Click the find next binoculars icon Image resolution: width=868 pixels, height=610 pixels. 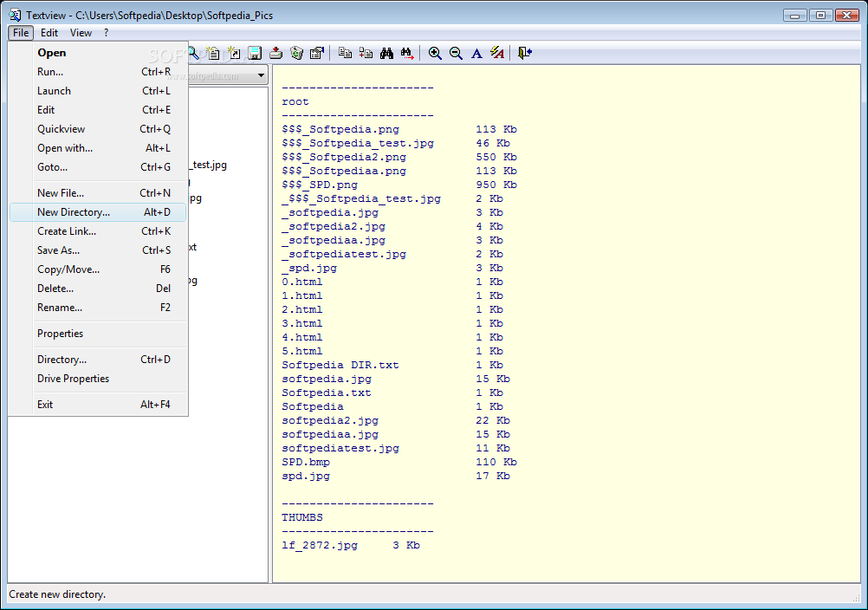click(x=407, y=54)
